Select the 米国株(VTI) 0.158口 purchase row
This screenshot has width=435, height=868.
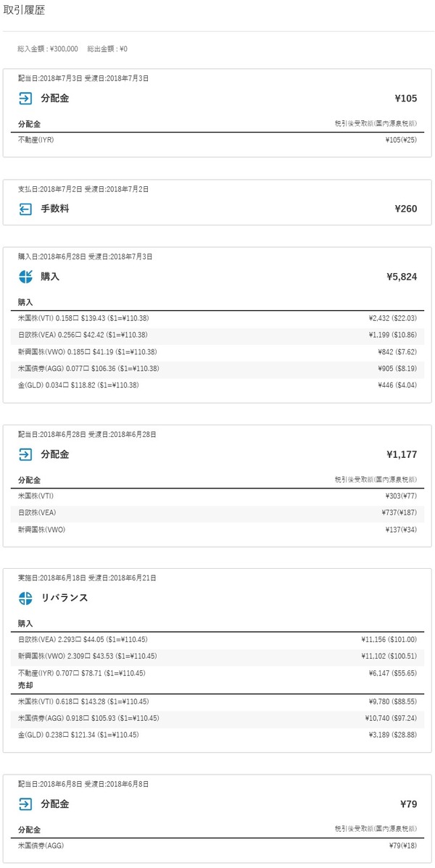tap(217, 318)
